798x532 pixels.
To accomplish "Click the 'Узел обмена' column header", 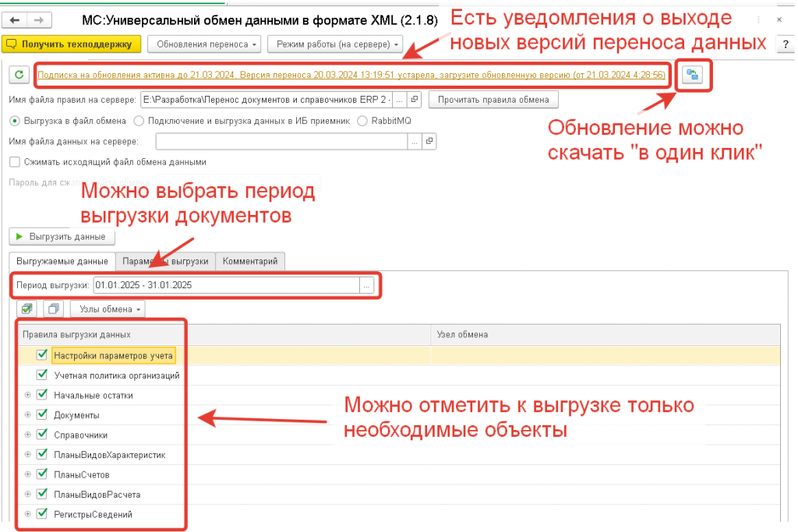I will coord(606,335).
